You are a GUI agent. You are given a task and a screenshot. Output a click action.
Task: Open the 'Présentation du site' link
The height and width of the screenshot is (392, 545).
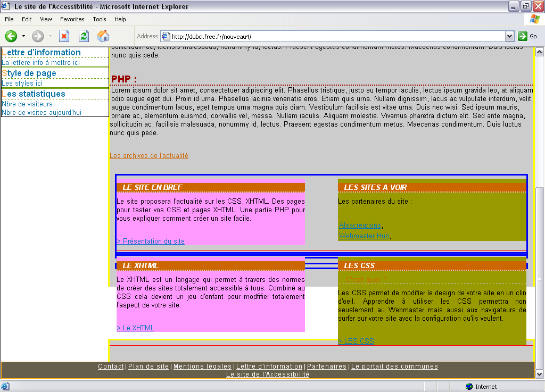coord(151,241)
